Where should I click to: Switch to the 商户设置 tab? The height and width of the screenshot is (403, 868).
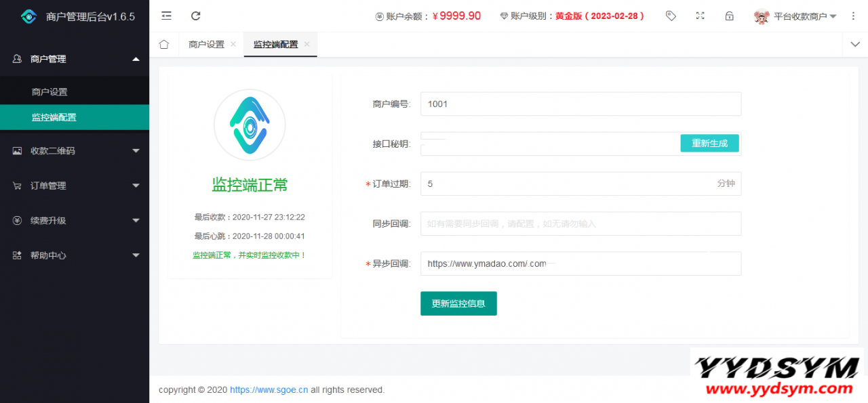(x=206, y=44)
